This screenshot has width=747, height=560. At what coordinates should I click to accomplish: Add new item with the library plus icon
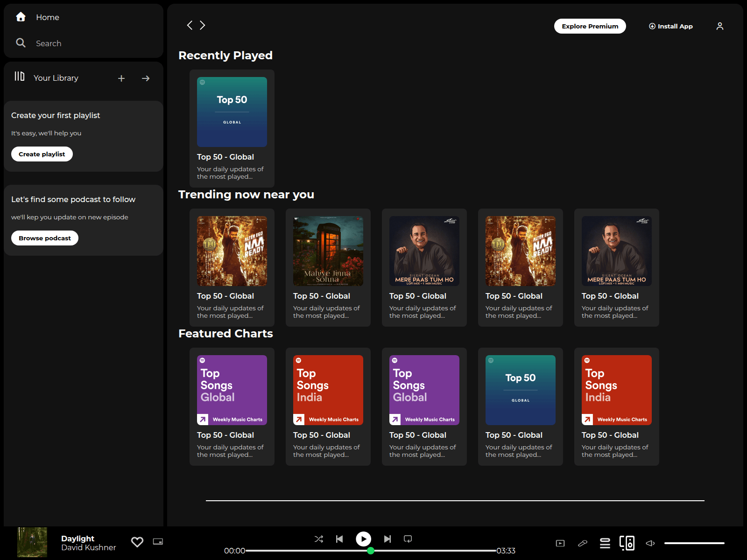pyautogui.click(x=121, y=78)
